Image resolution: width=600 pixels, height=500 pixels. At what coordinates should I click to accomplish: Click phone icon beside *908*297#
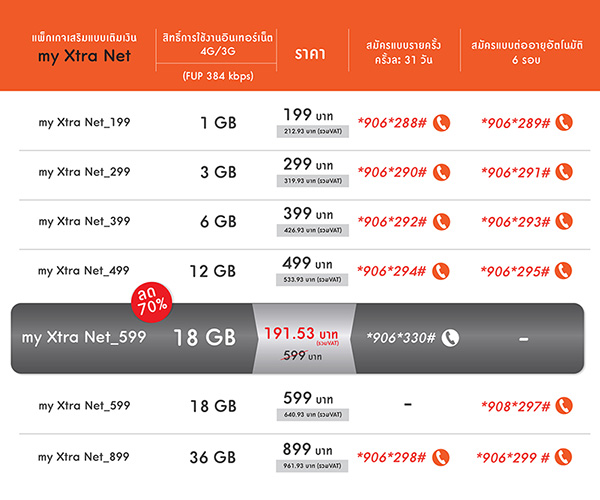565,405
